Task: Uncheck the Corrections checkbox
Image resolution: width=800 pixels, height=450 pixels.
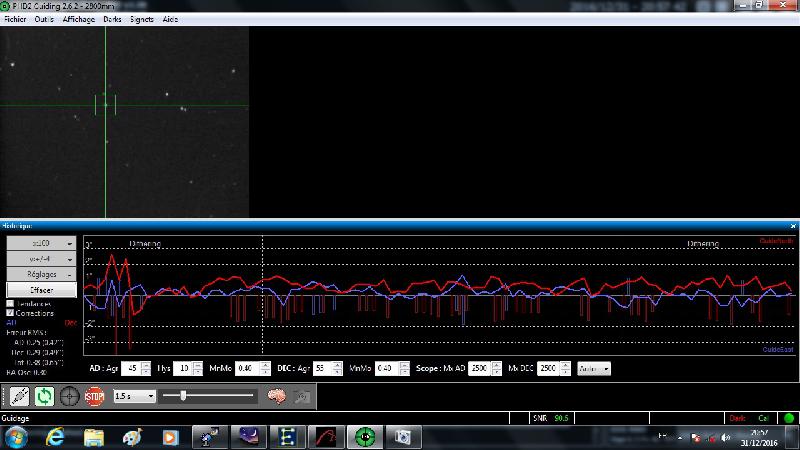Action: [x=10, y=313]
